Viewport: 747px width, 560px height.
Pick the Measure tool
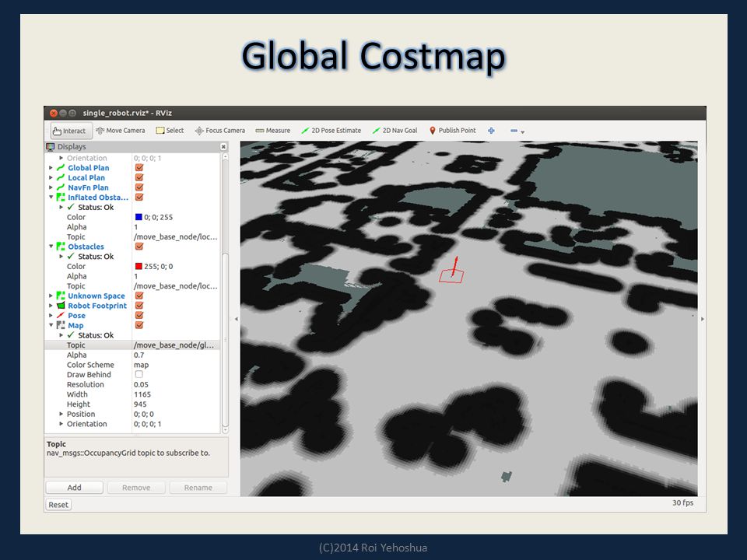272,131
